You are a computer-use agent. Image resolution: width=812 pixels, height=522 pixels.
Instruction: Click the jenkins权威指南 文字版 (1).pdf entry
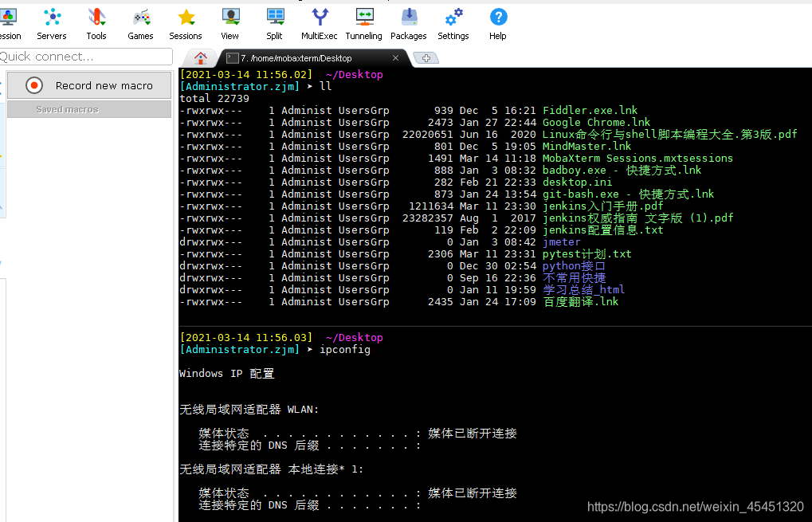click(x=638, y=218)
